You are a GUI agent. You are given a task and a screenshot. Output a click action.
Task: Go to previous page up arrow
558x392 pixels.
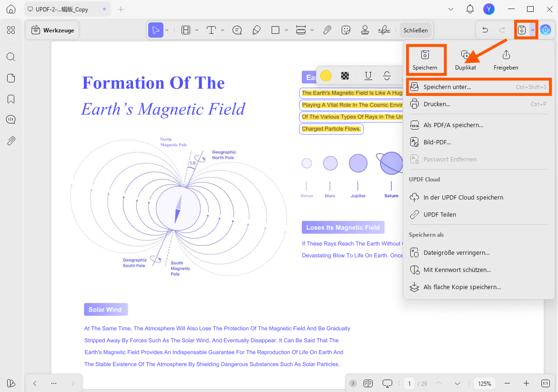tap(438, 383)
